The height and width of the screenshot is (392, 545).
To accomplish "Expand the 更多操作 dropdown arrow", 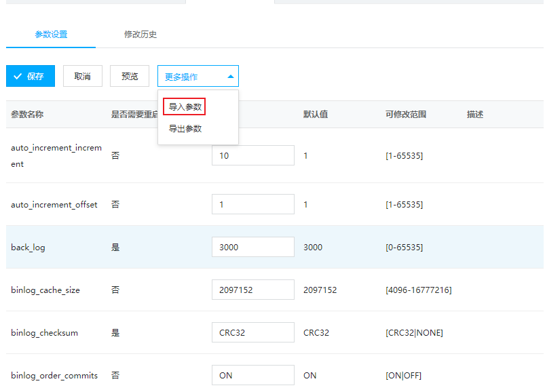I will coord(231,77).
